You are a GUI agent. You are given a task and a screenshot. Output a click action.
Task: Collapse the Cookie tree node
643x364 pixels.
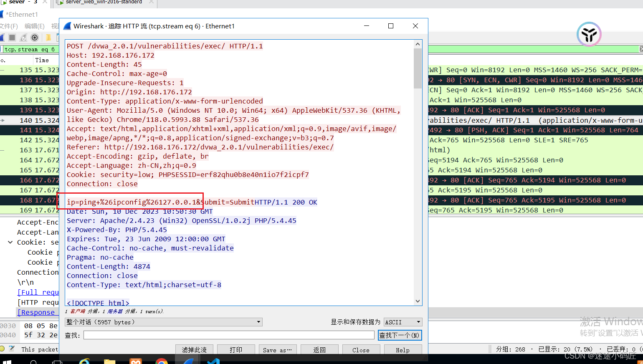click(x=10, y=242)
